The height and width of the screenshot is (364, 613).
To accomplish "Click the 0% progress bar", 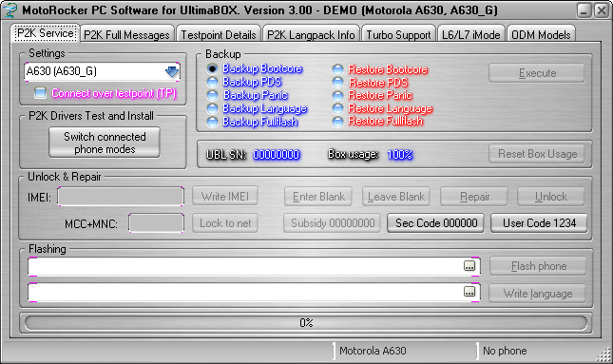I will point(306,323).
